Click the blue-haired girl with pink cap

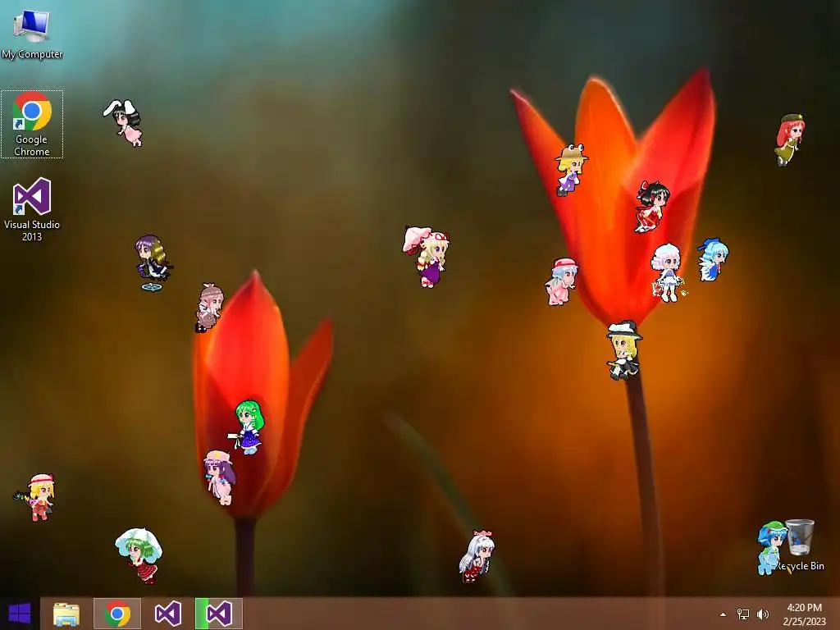tap(561, 282)
